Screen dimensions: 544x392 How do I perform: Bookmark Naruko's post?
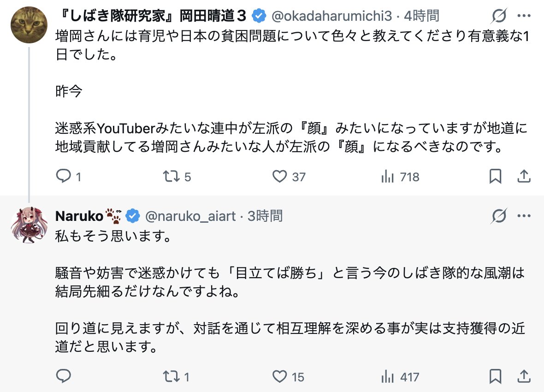pos(495,376)
